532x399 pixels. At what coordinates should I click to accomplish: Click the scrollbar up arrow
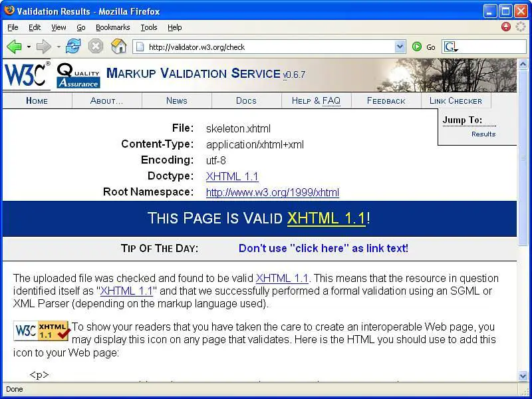coord(523,64)
